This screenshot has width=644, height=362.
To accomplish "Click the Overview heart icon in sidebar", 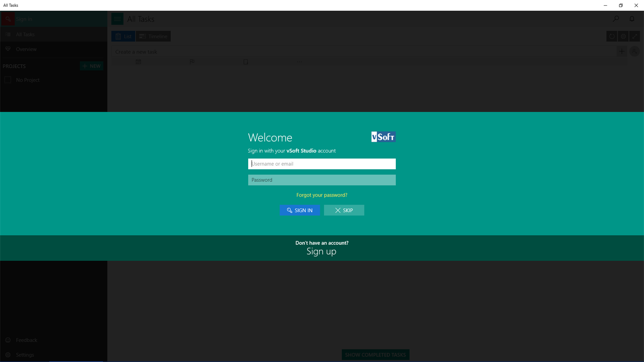I will 8,49.
